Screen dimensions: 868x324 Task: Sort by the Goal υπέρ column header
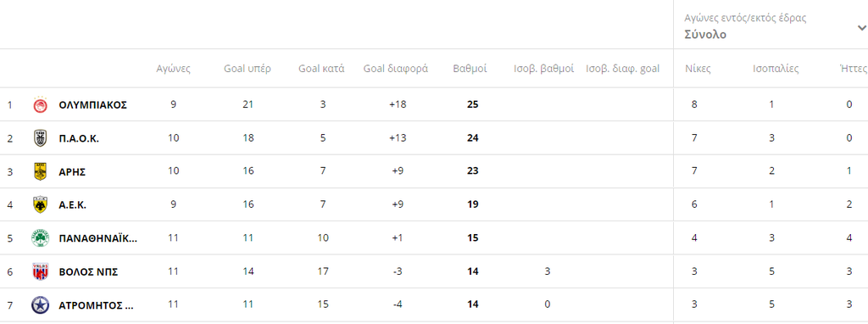(x=247, y=70)
